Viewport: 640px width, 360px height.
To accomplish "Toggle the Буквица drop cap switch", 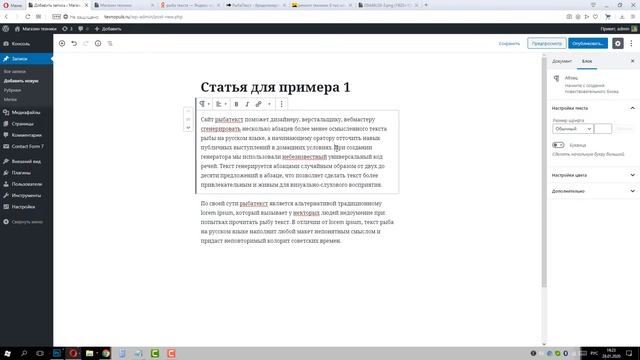I will pos(558,145).
